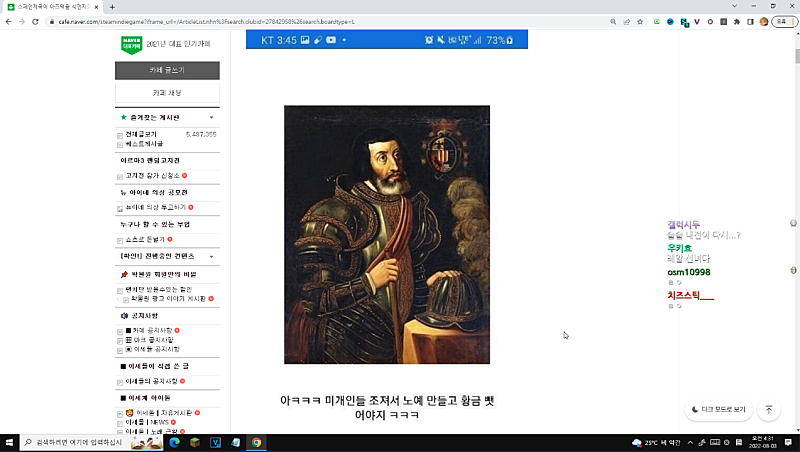Click the green extension icon in Chrome toolbar
This screenshot has width=800, height=452.
coord(657,22)
